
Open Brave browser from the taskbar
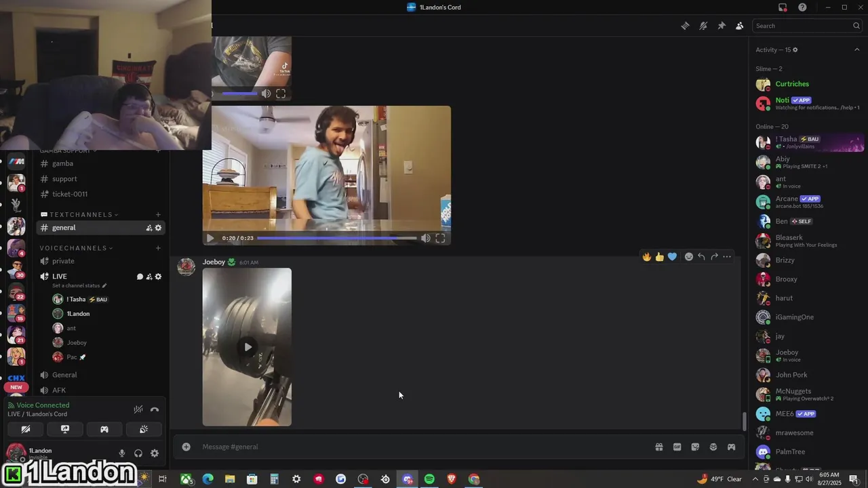(x=452, y=479)
